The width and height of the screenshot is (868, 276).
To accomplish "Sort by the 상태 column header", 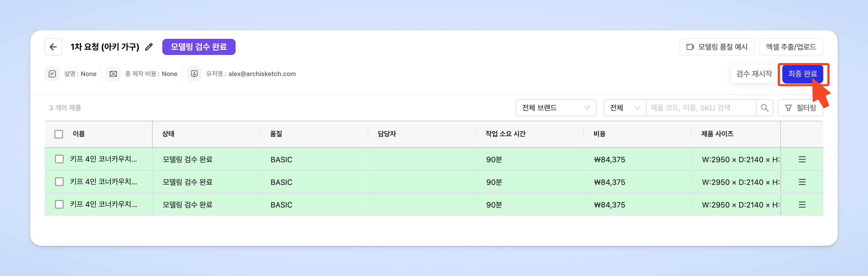I will point(168,134).
